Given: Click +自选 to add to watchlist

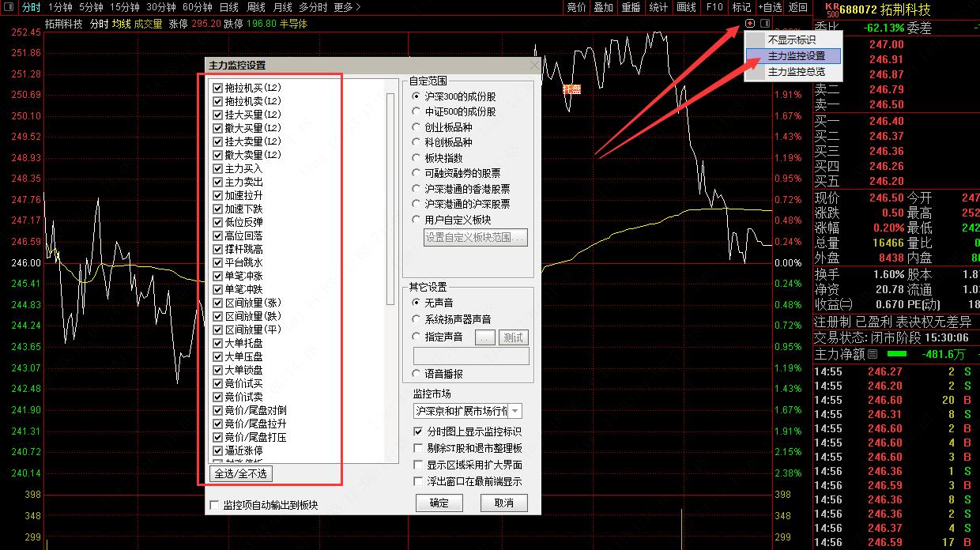Looking at the screenshot, I should click(x=769, y=7).
